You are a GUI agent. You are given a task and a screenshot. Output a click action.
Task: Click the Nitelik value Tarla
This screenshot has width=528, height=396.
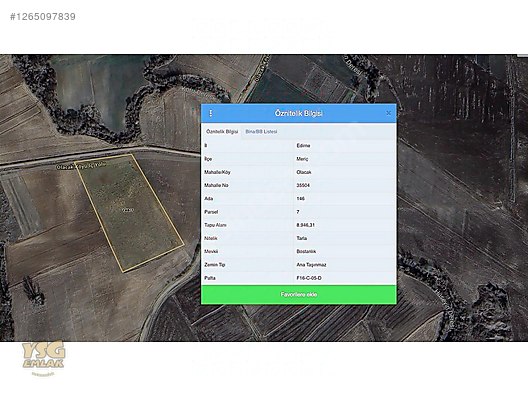(302, 238)
